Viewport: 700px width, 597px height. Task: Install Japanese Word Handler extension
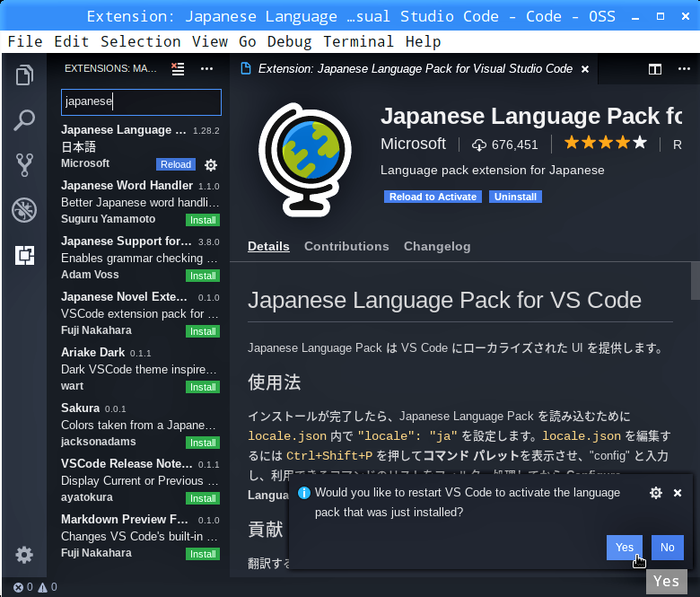203,220
